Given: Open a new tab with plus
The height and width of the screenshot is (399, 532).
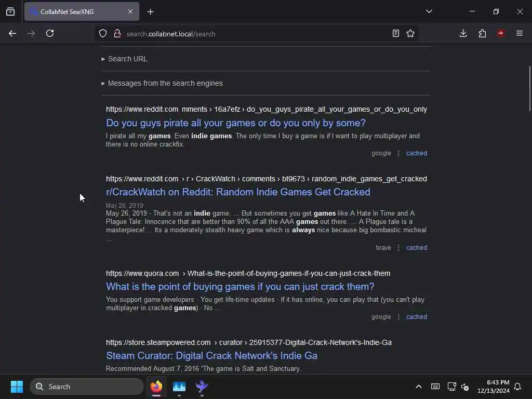Looking at the screenshot, I should [x=150, y=12].
